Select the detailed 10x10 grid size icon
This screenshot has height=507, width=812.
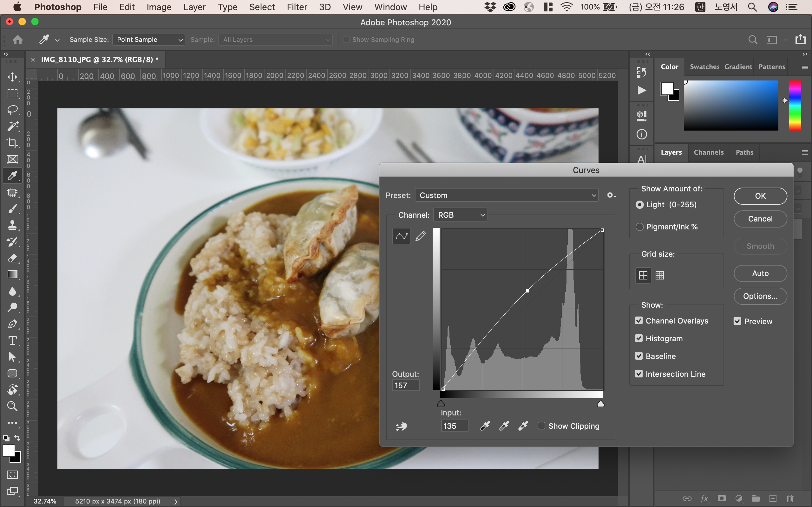660,275
